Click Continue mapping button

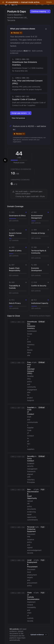(40, 11)
